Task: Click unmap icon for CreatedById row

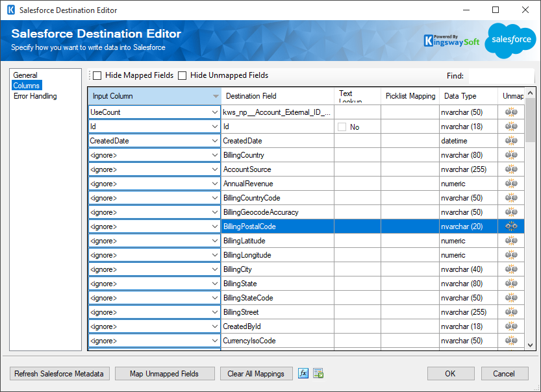Action: coord(511,326)
